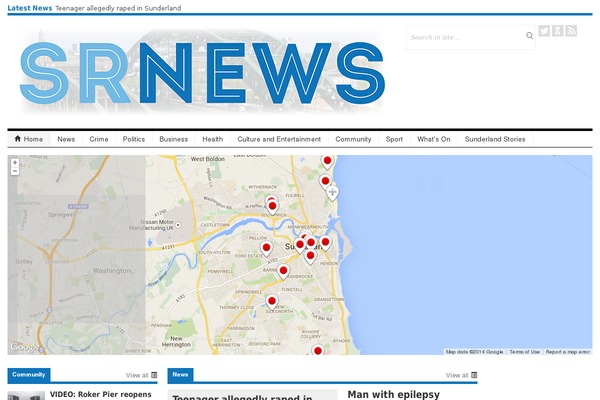
Task: Click the grid icon beside Community View all
Action: tap(154, 375)
